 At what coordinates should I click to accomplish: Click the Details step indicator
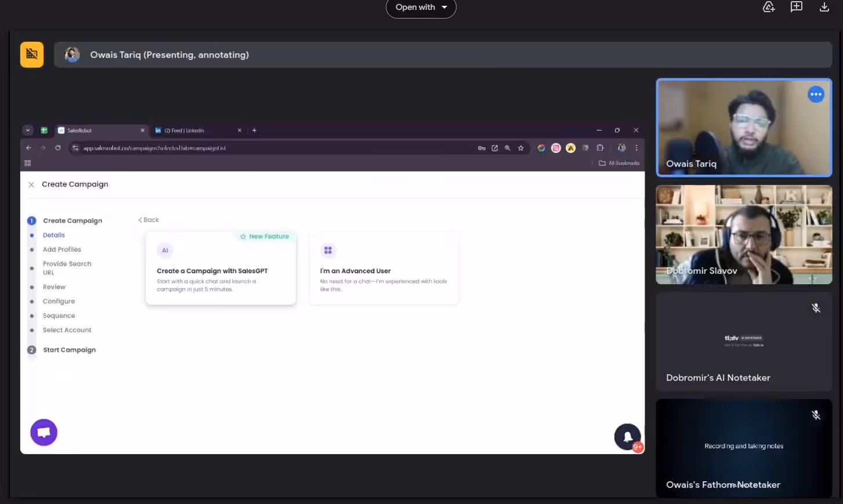[x=53, y=235]
